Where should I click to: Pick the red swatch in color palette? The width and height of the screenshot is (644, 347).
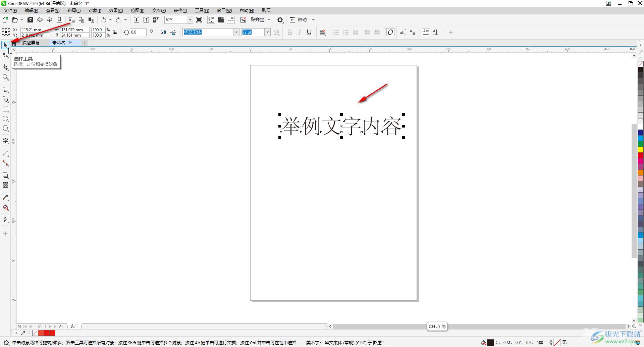point(640,155)
